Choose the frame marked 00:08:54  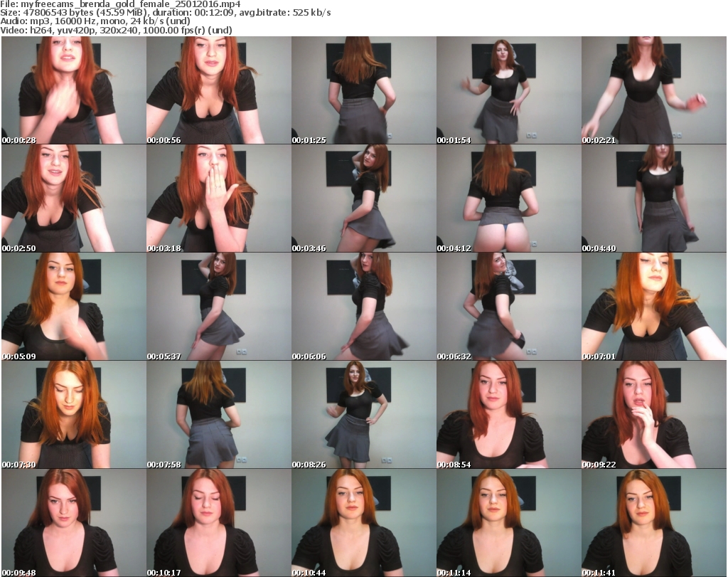(508, 415)
